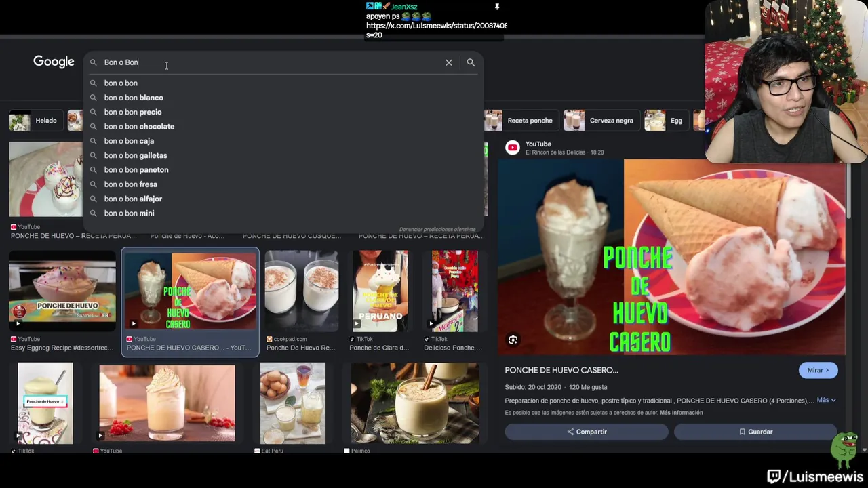Open the Eat Peru result thumbnail
This screenshot has height=488, width=868.
292,403
